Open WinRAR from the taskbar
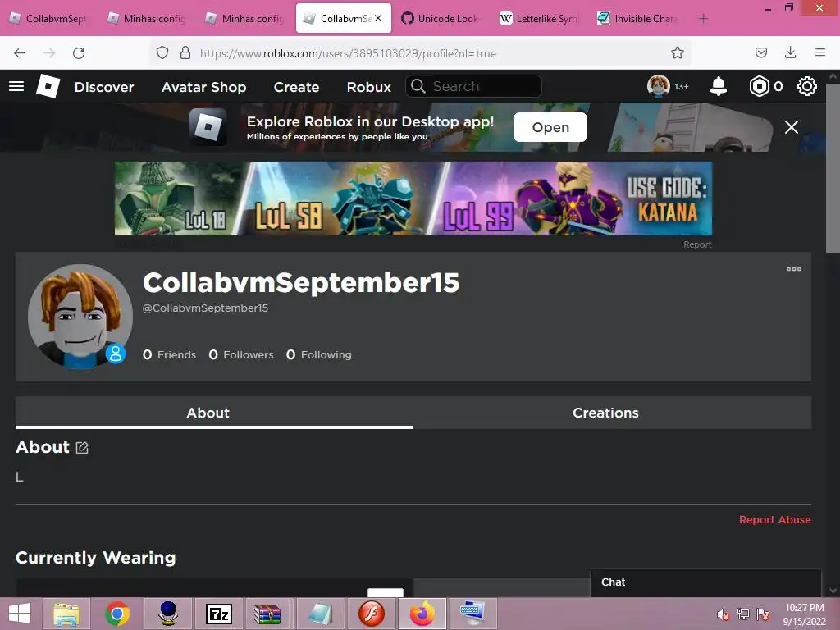The image size is (840, 630). click(267, 614)
